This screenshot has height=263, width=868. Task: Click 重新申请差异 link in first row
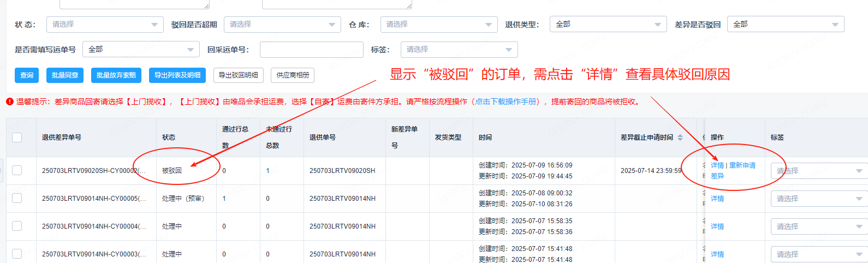coord(742,165)
